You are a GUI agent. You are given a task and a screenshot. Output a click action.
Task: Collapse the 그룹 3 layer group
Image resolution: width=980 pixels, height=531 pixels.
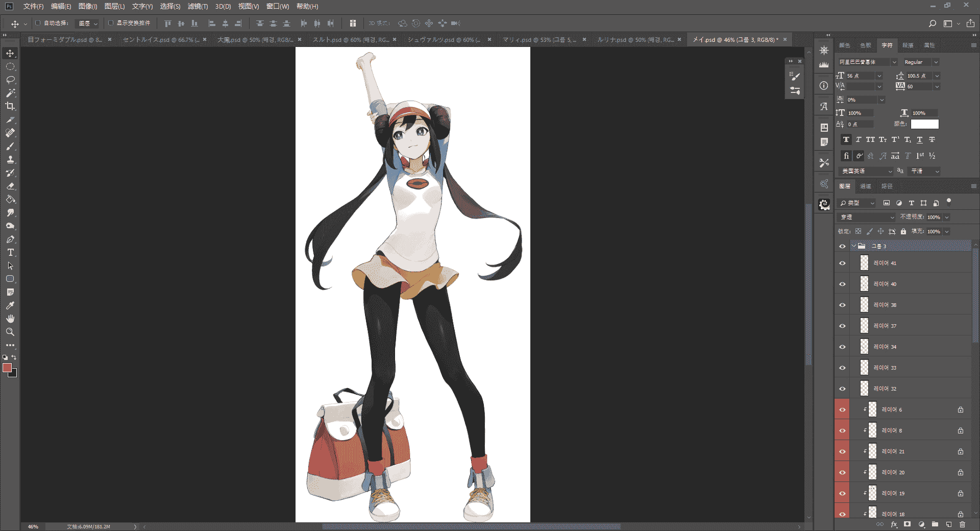click(x=853, y=246)
